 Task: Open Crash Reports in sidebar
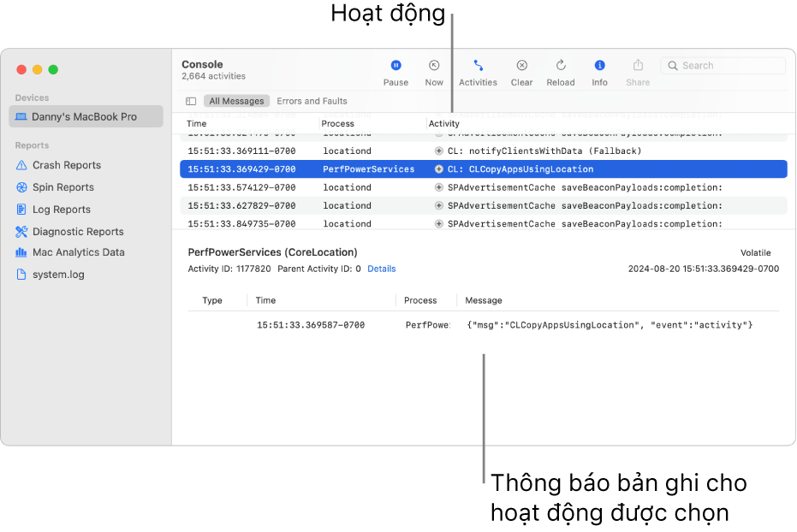66,165
